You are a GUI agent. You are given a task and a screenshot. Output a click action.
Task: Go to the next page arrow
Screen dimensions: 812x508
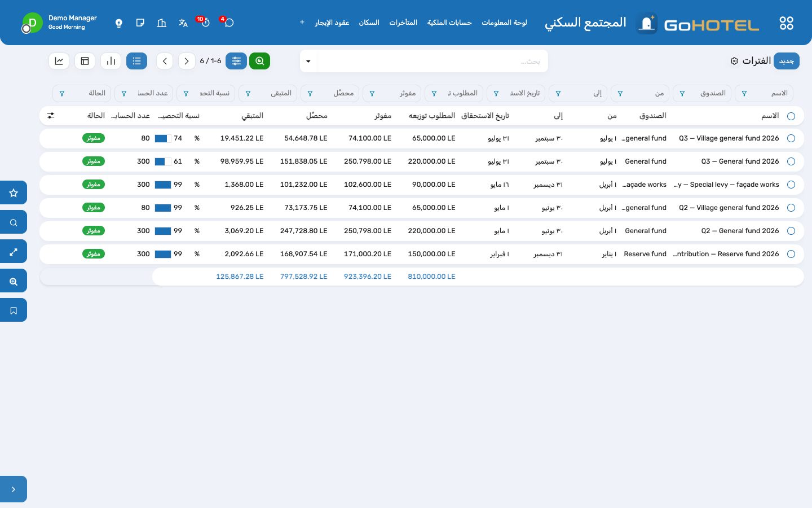165,61
